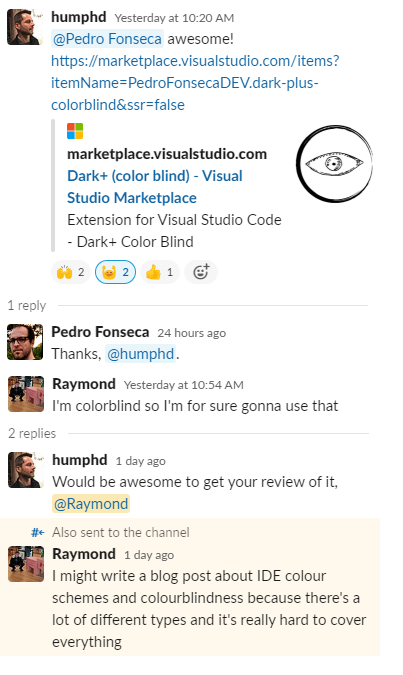Open the eye logo preview thumbnail
The width and height of the screenshot is (403, 675).
coord(335,164)
